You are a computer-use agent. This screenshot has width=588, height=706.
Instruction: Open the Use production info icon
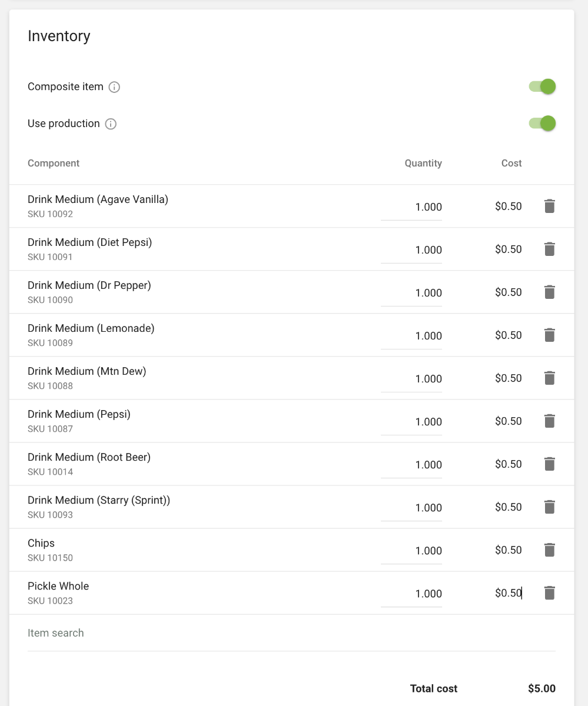pyautogui.click(x=111, y=124)
